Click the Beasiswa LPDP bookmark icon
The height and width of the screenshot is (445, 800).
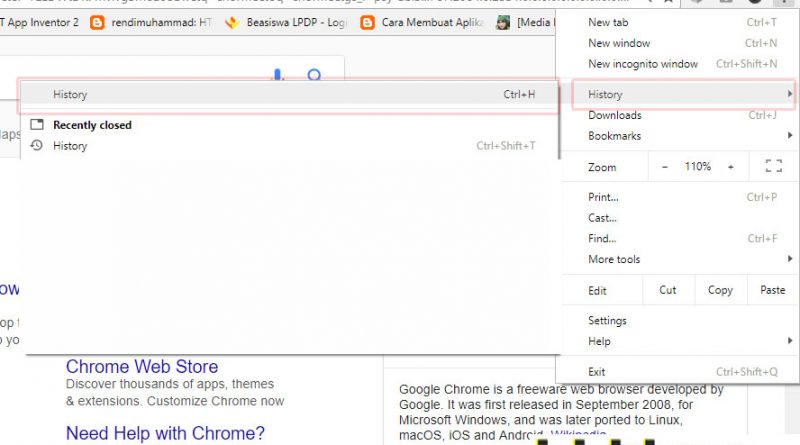(x=232, y=22)
